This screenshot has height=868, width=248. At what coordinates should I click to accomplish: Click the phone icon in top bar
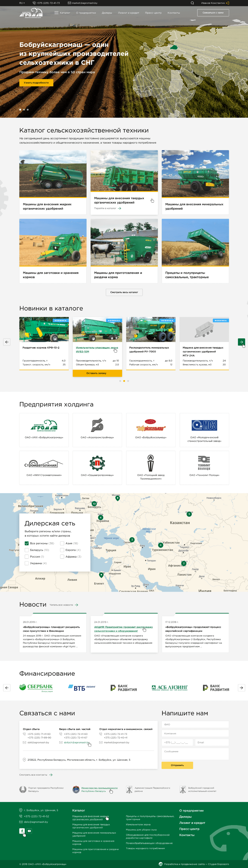tap(34, 3)
